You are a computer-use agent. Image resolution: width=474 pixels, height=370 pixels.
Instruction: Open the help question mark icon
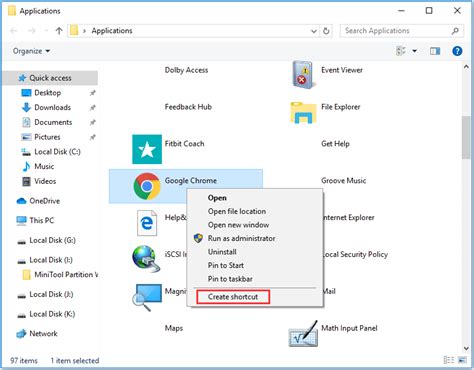point(457,51)
